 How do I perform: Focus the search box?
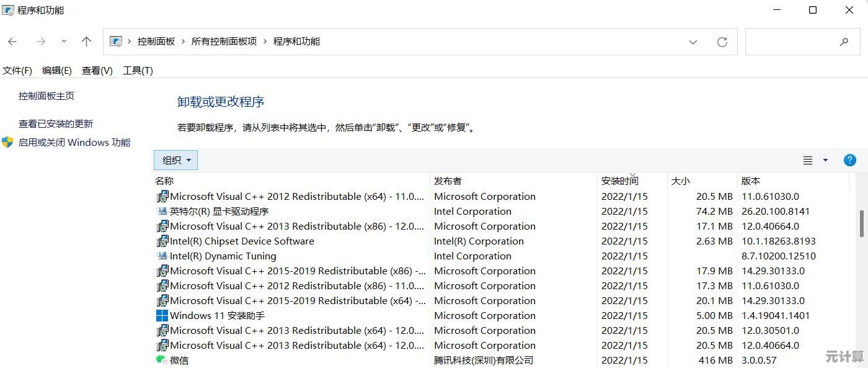(x=802, y=42)
